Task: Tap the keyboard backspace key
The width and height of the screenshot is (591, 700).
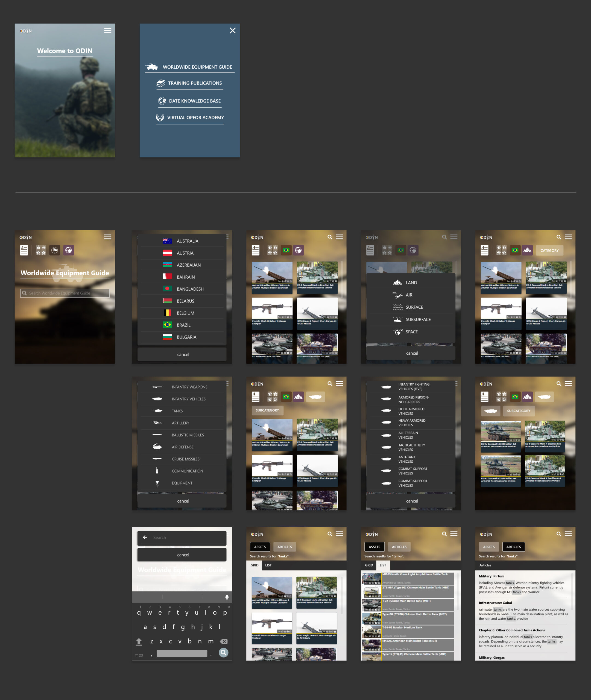Action: [x=223, y=641]
